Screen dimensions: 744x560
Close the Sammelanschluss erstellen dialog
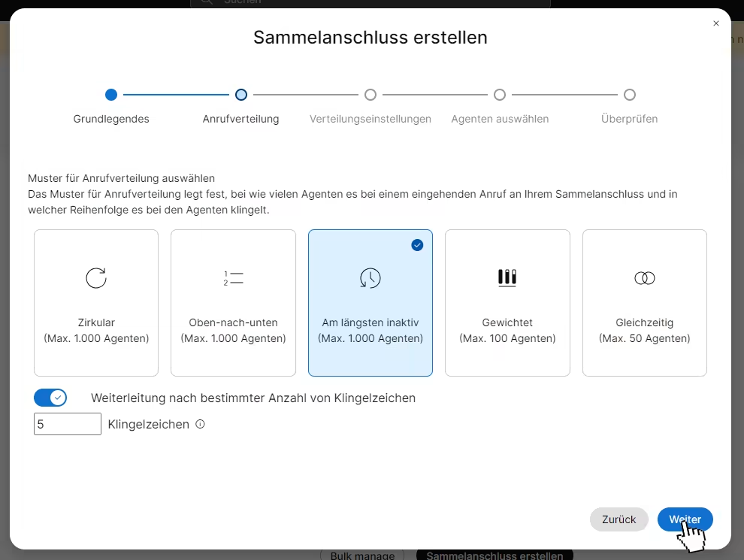pos(715,24)
